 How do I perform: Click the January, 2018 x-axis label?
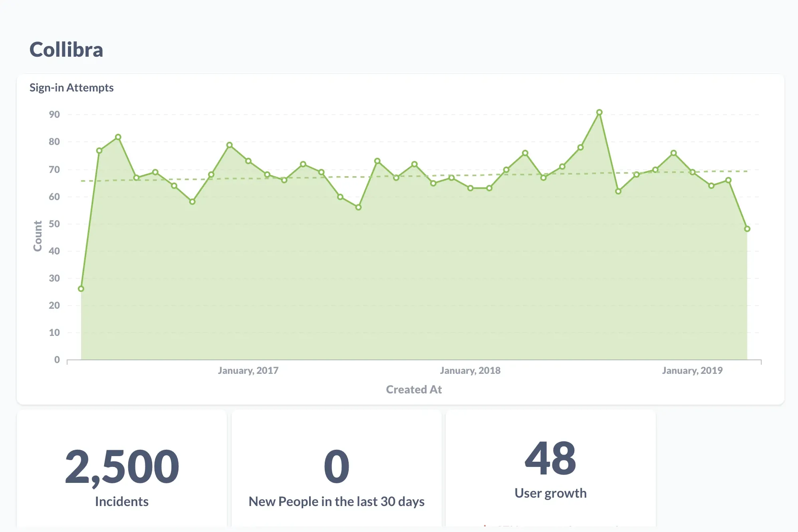click(x=470, y=371)
